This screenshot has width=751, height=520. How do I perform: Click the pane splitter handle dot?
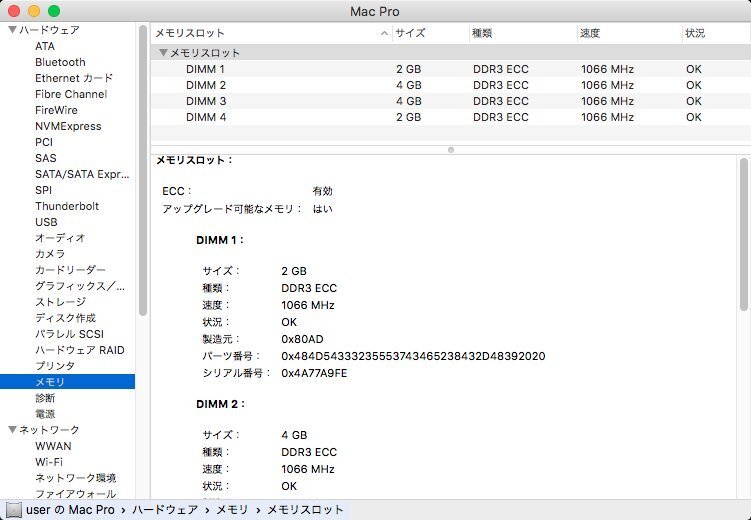click(451, 150)
